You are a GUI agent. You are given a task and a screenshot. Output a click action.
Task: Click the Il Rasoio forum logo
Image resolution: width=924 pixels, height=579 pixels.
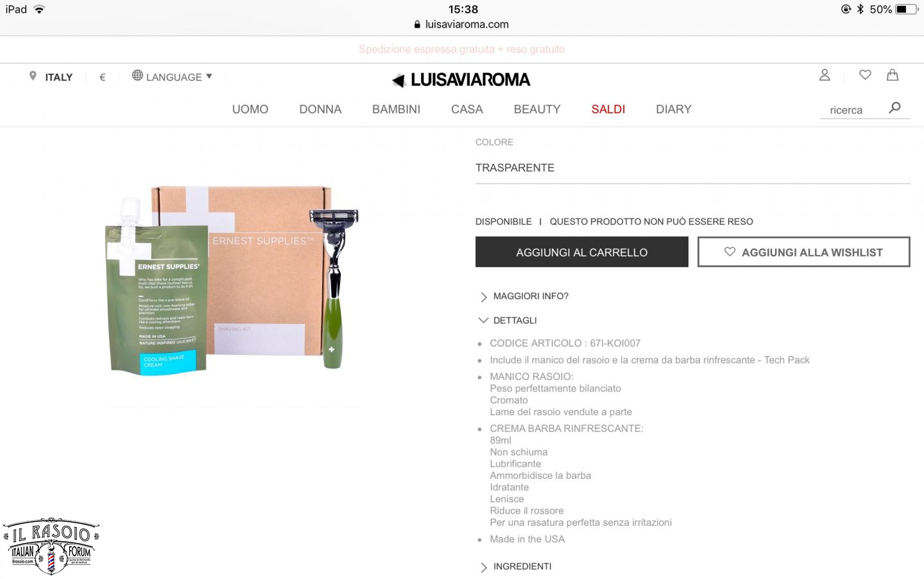coord(51,546)
